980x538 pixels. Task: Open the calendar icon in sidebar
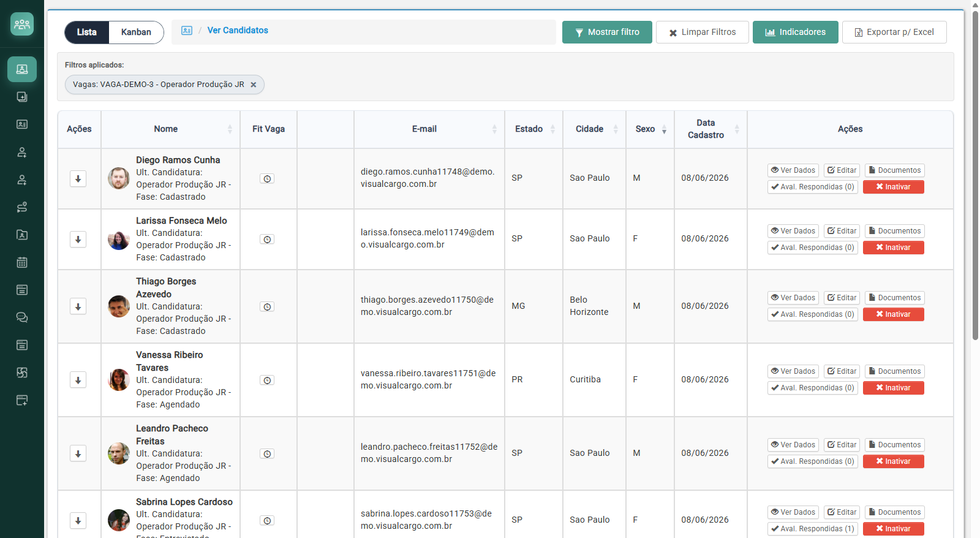click(22, 262)
